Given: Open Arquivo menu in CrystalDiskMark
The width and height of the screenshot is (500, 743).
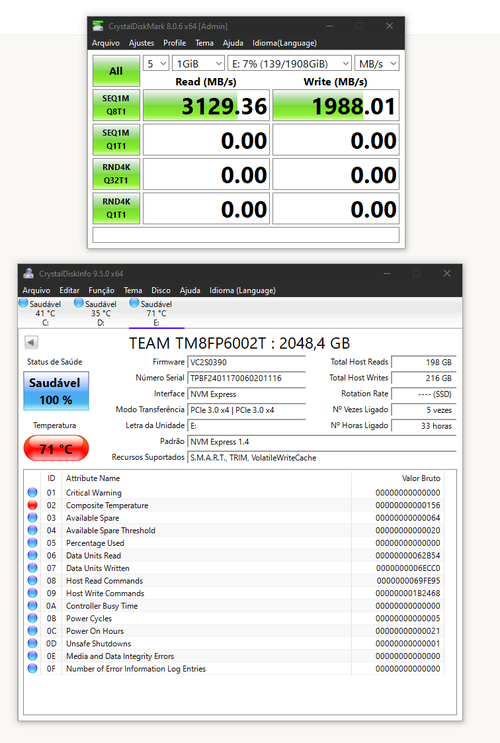Looking at the screenshot, I should (106, 43).
